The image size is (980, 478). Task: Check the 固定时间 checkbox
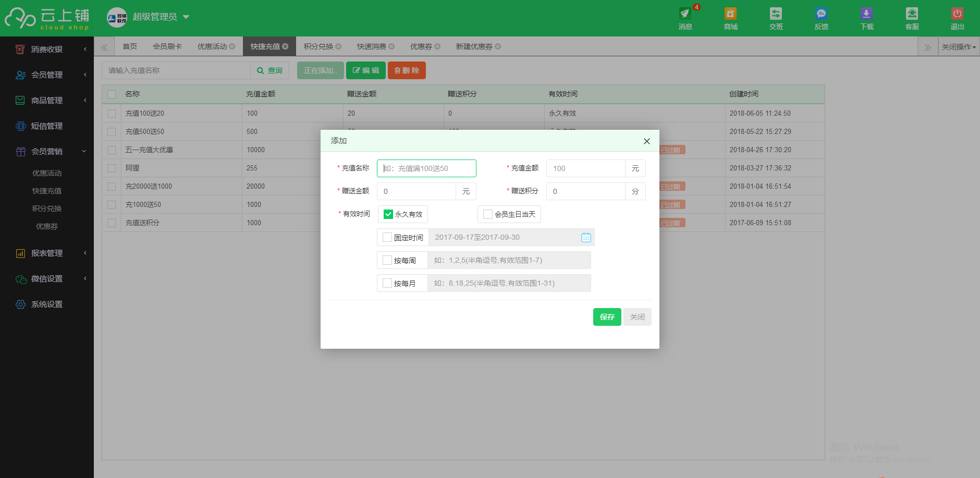pos(387,237)
